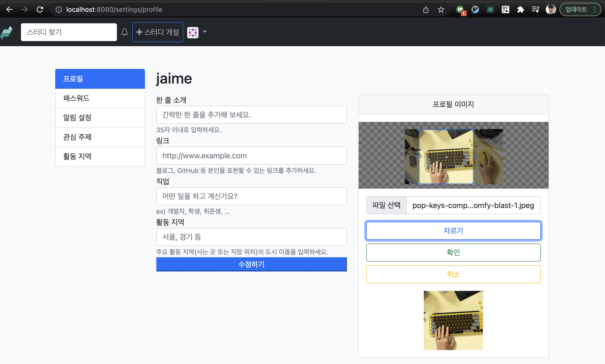Screen dimensions: 605x364
Task: Click the QR code extension icon
Action: point(505,9)
